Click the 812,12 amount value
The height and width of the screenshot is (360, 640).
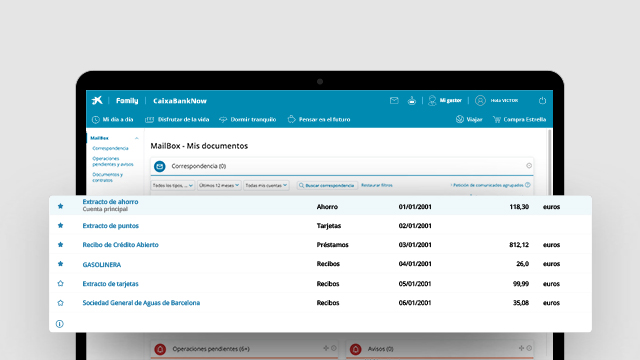click(519, 245)
